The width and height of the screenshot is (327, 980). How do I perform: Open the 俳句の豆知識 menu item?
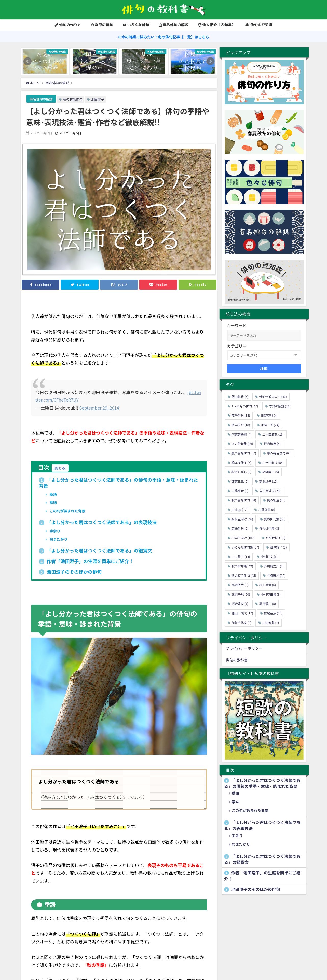tap(258, 25)
